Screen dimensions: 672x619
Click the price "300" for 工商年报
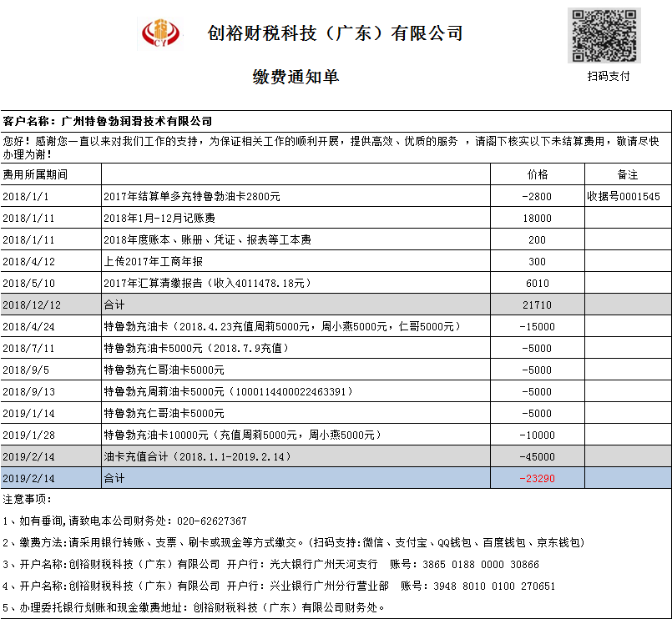pyautogui.click(x=537, y=262)
